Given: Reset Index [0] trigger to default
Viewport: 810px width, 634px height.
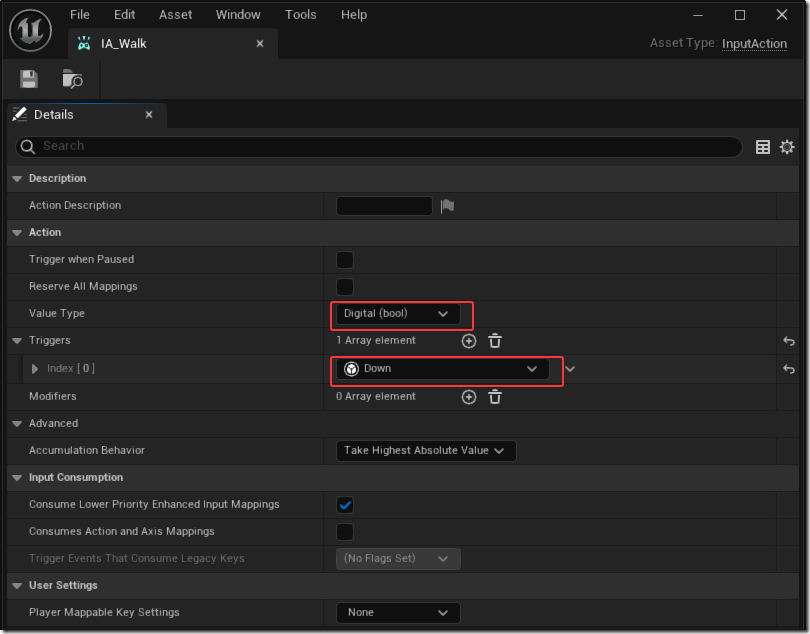Looking at the screenshot, I should 789,369.
